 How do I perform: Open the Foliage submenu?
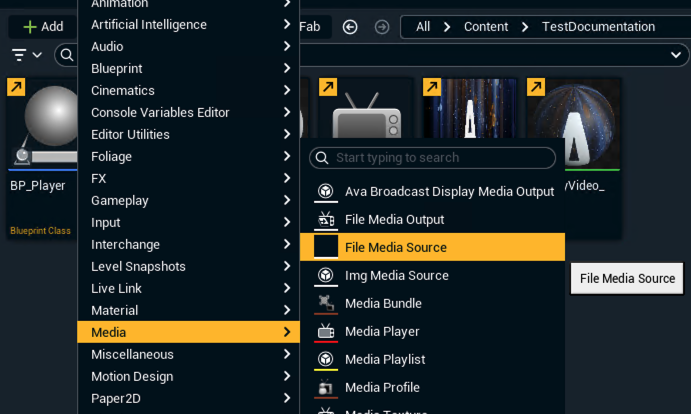click(189, 157)
